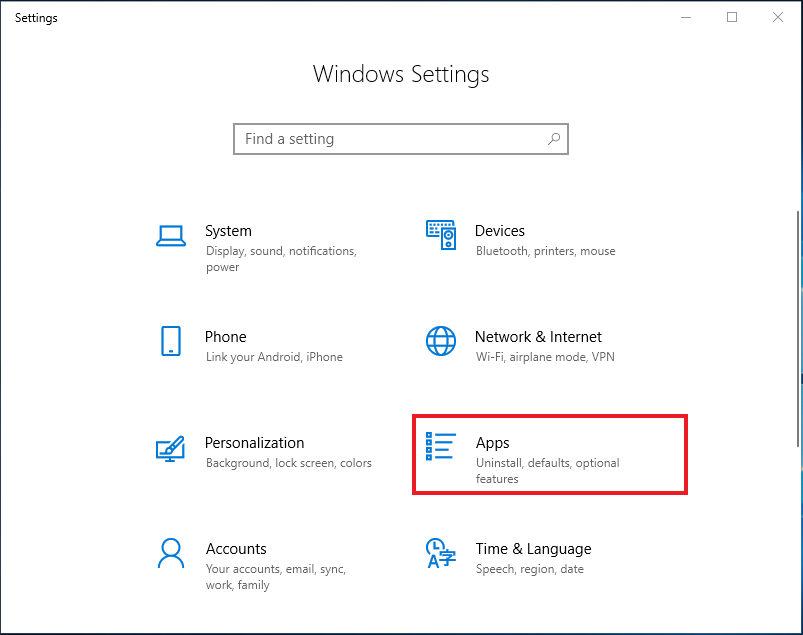Select the Accounts person icon
Screen dimensions: 803x635
point(171,553)
